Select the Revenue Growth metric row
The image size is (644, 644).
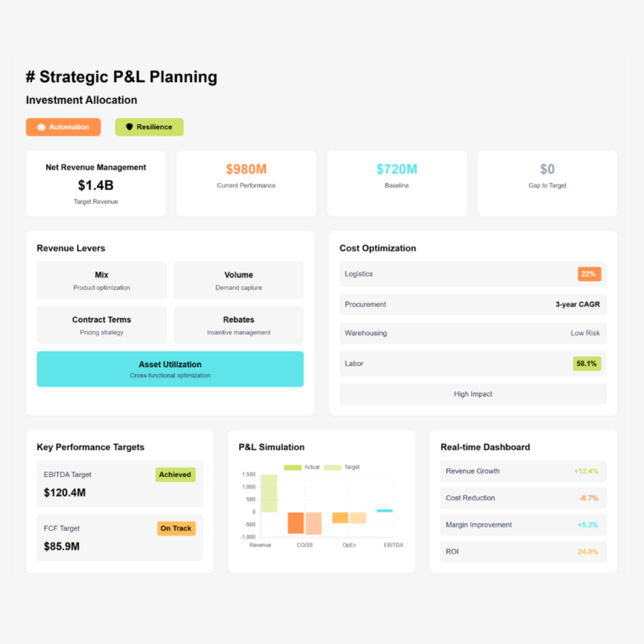tap(523, 471)
